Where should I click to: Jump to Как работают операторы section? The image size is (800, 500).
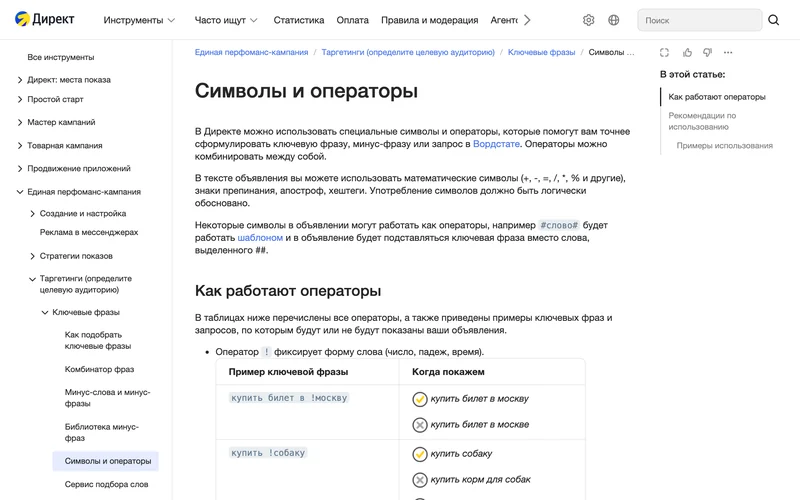(717, 96)
